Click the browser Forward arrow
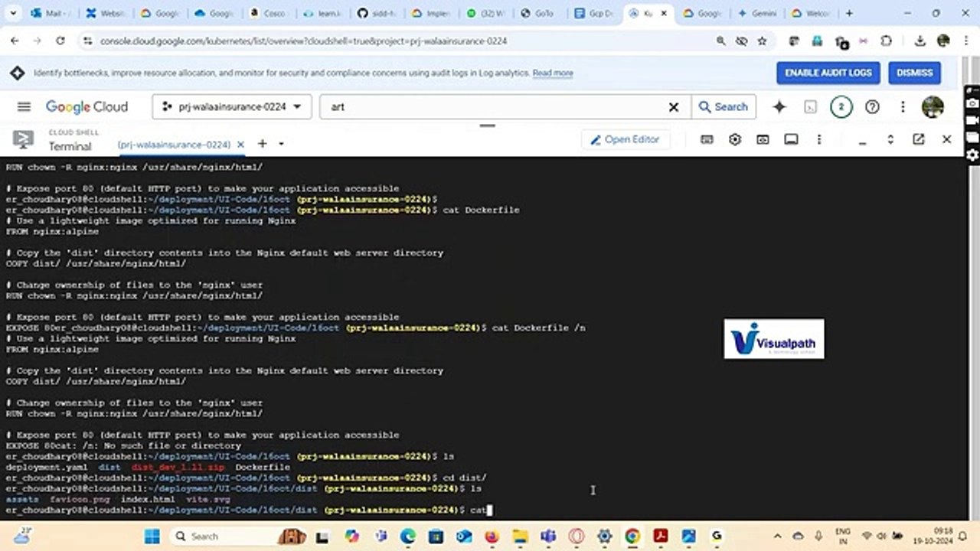 pyautogui.click(x=38, y=41)
